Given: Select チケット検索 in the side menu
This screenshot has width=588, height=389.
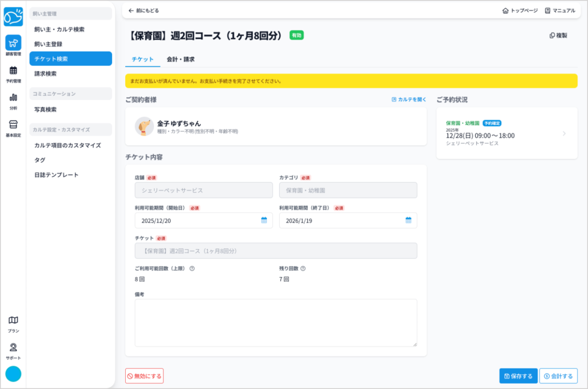Looking at the screenshot, I should [x=71, y=59].
